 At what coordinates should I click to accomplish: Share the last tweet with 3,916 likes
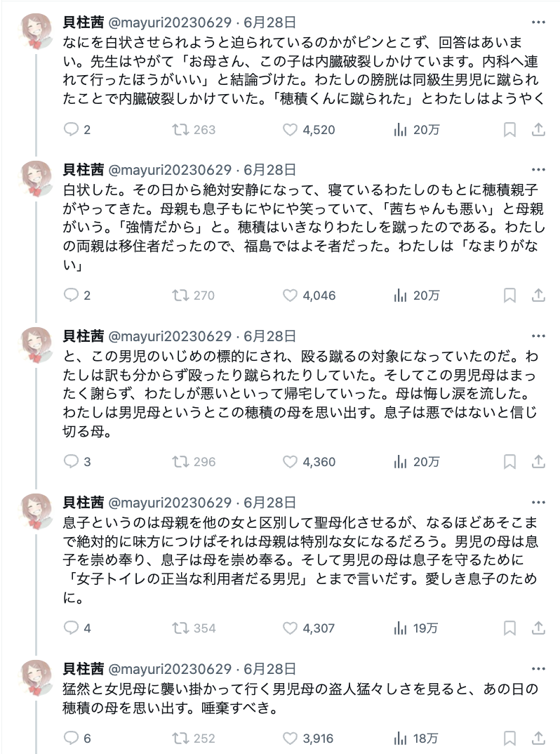click(538, 739)
